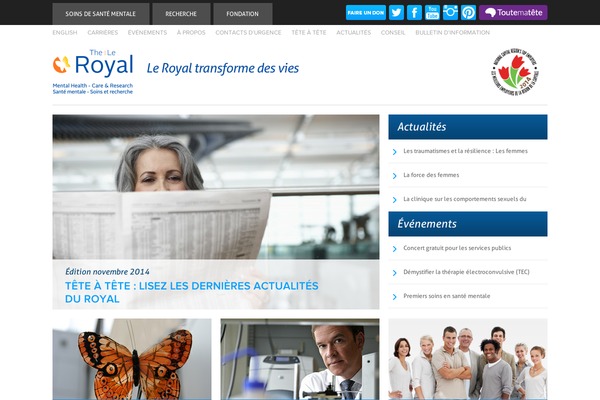
Task: Open the Soins de santé mentale tab
Action: [101, 14]
